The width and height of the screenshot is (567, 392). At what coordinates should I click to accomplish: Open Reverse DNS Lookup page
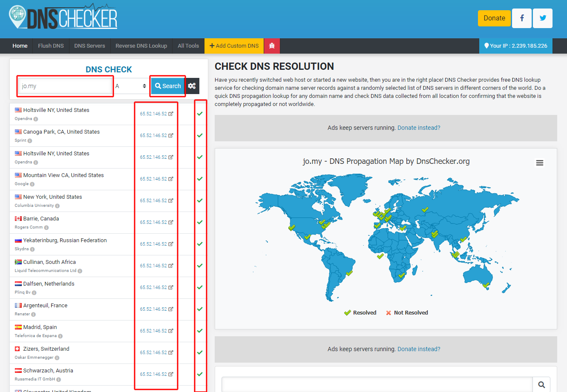click(x=141, y=46)
